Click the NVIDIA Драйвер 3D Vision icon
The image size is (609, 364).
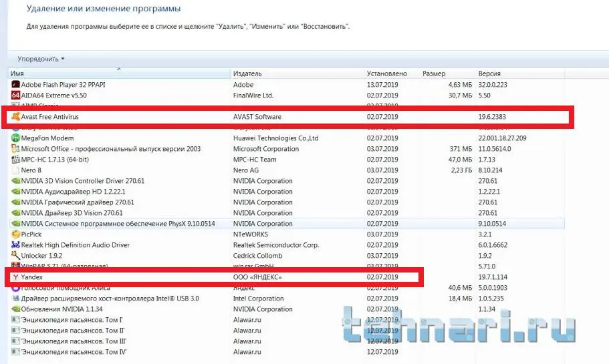15,212
